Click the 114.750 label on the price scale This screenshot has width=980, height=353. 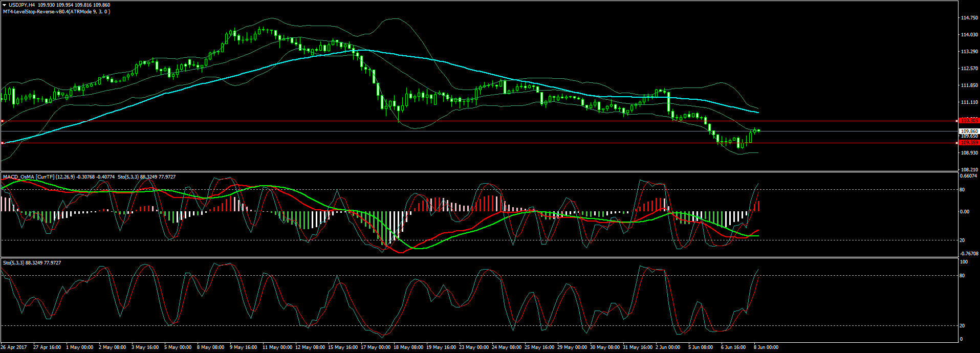969,18
